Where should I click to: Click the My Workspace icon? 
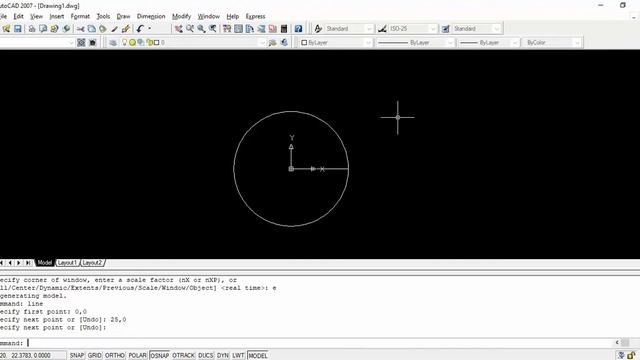[93, 42]
